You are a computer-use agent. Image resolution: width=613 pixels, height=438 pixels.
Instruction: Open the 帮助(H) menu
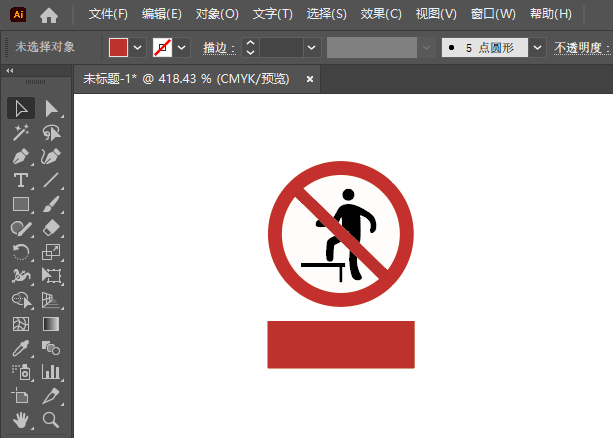[551, 14]
